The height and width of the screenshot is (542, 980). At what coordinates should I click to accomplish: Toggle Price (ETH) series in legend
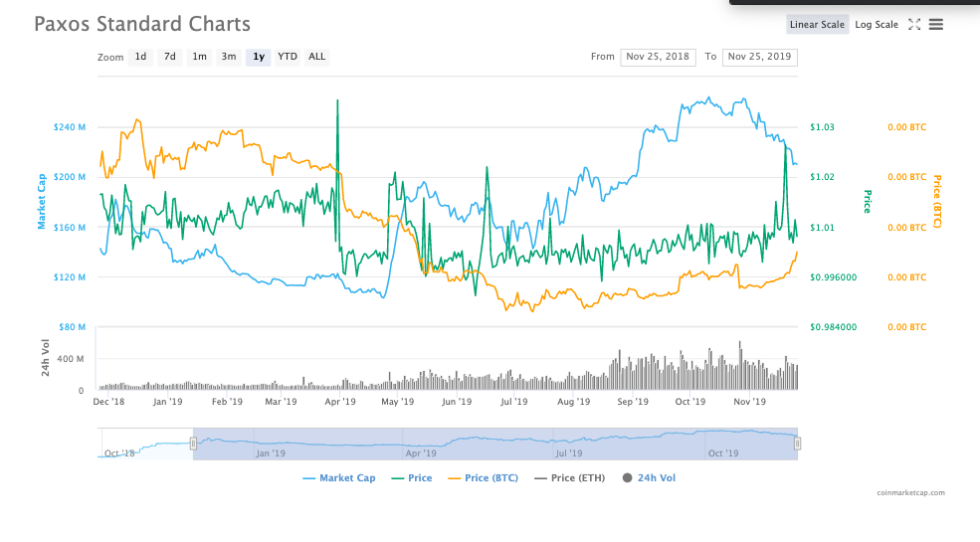(570, 478)
